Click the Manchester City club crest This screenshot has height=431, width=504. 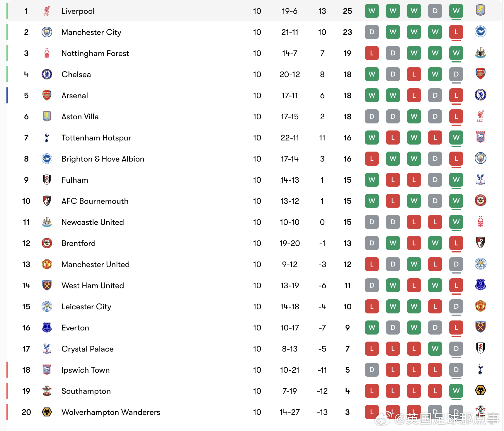pos(47,32)
